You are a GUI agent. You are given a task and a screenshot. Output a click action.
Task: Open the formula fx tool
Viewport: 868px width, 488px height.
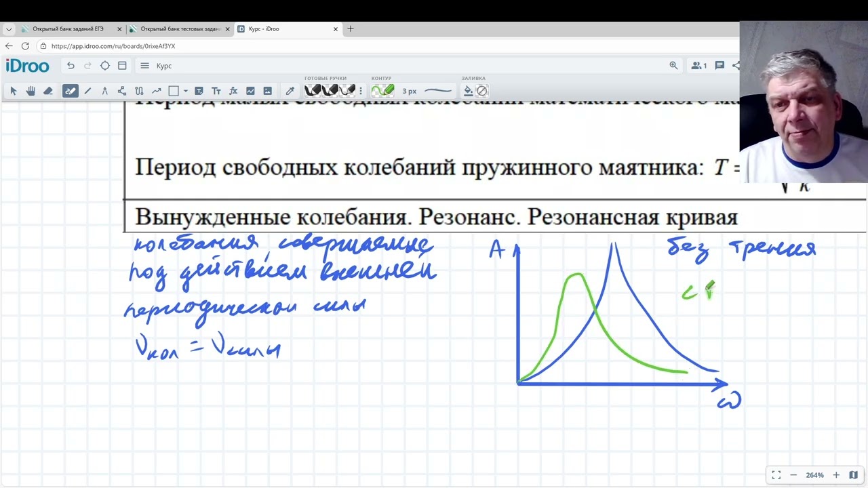(233, 91)
